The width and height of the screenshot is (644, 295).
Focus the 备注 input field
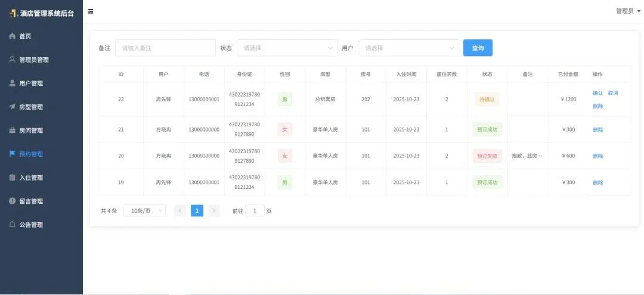165,48
